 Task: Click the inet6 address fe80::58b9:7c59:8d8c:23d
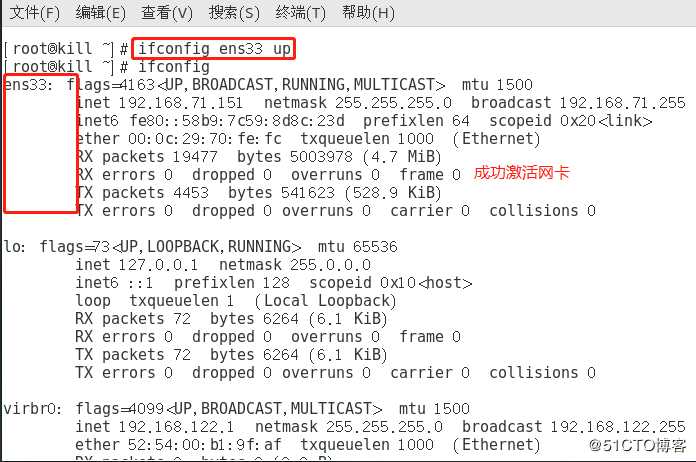[x=237, y=121]
